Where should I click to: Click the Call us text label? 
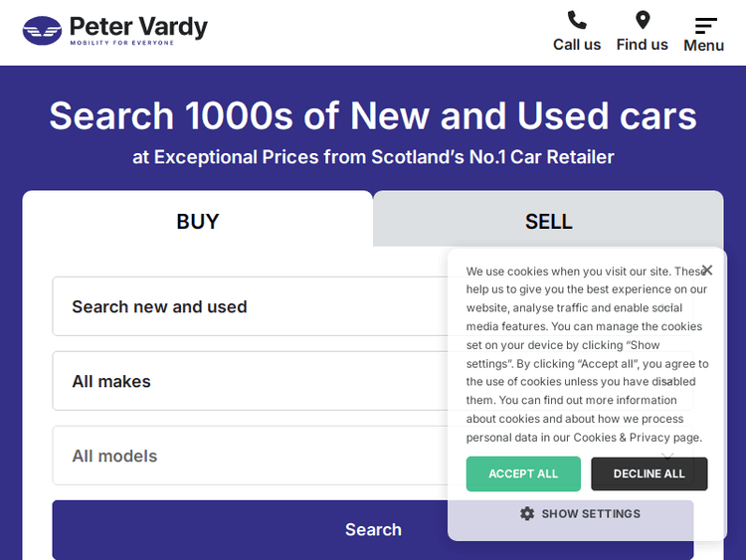pos(577,45)
